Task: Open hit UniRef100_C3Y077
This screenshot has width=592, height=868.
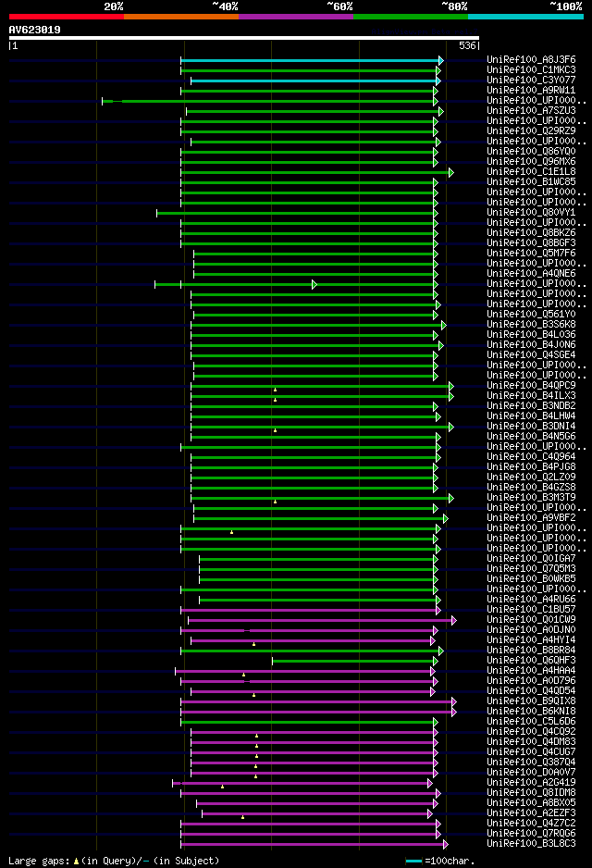Action: [x=531, y=80]
